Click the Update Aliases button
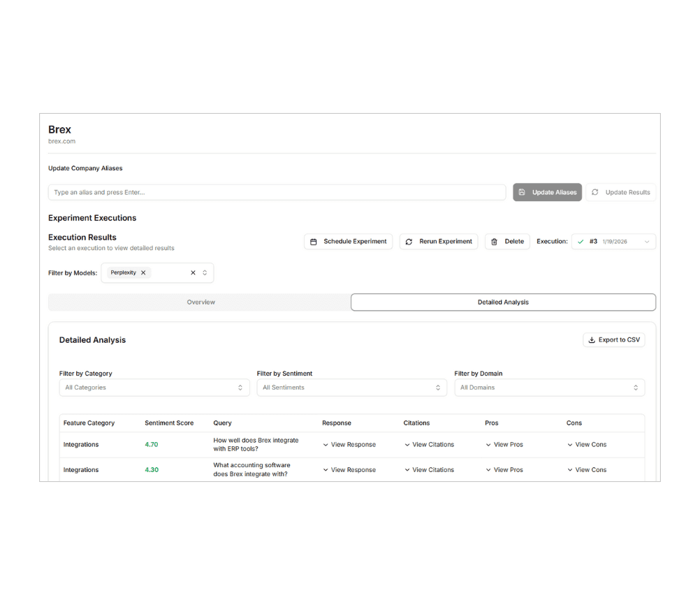The width and height of the screenshot is (700, 595). (547, 192)
